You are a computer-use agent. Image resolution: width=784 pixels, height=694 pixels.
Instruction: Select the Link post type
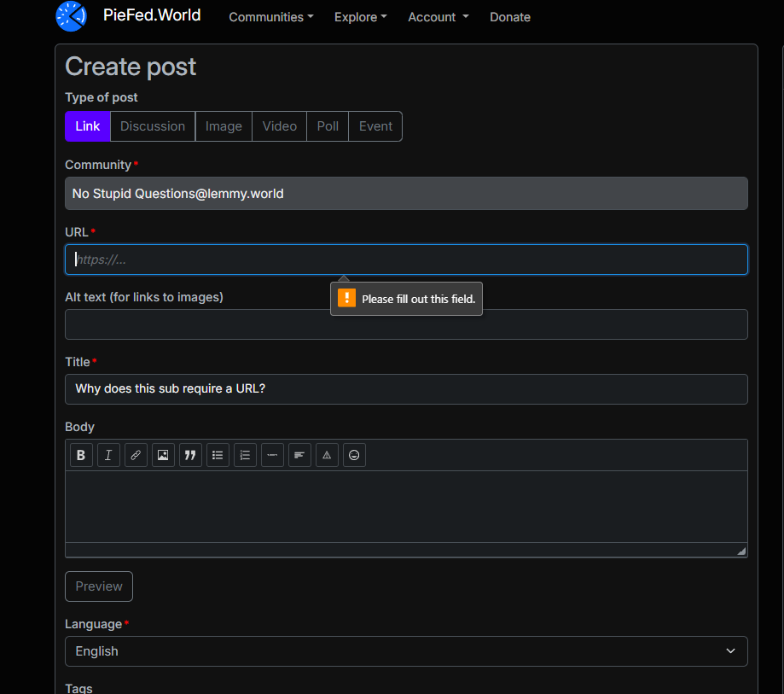[88, 126]
